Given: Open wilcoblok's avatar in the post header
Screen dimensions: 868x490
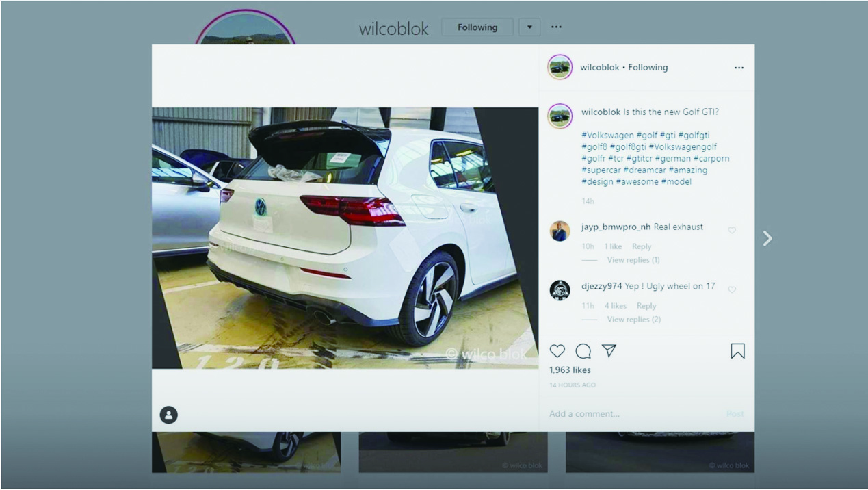Looking at the screenshot, I should pyautogui.click(x=560, y=67).
